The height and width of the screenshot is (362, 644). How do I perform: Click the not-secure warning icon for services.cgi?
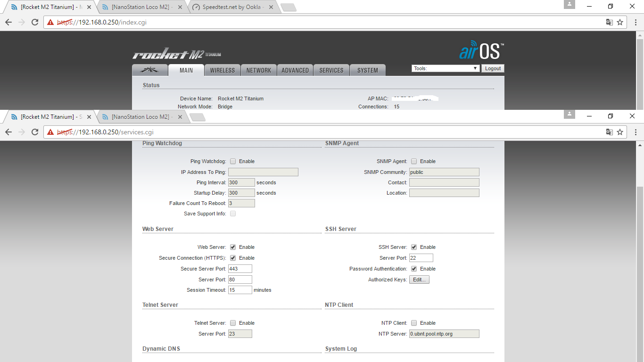pyautogui.click(x=50, y=132)
